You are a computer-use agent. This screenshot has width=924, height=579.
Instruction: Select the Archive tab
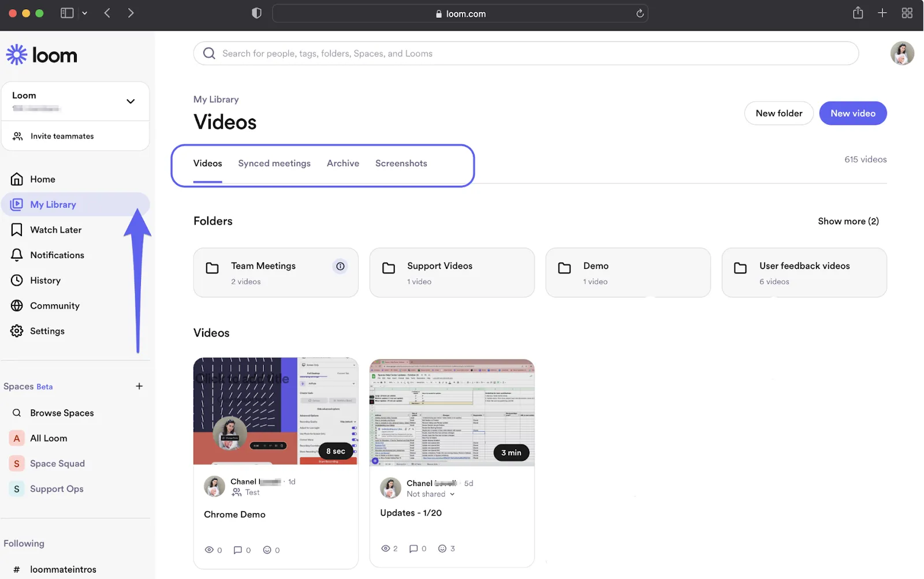pos(343,163)
